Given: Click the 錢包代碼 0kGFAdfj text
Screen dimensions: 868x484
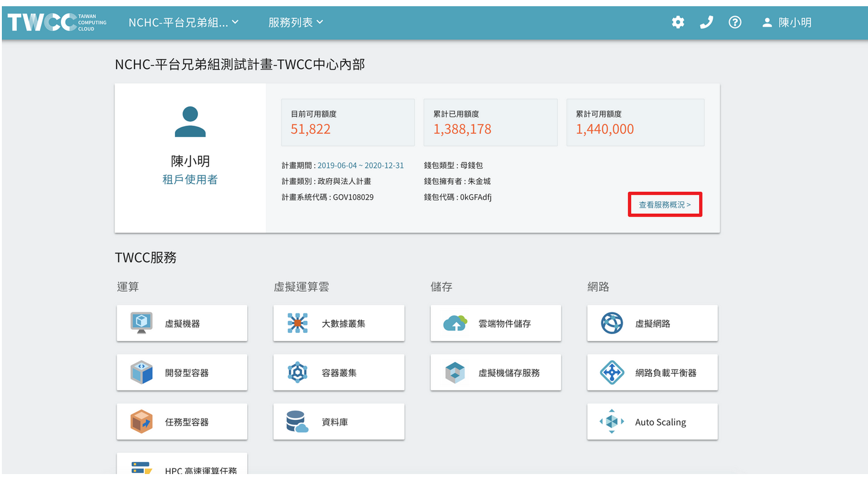Looking at the screenshot, I should tap(458, 197).
